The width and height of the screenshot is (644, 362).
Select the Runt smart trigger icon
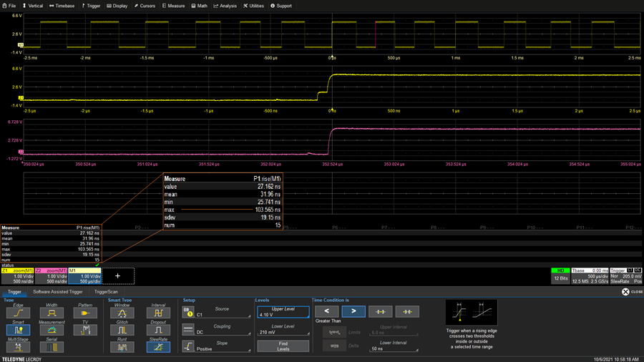coord(122,346)
